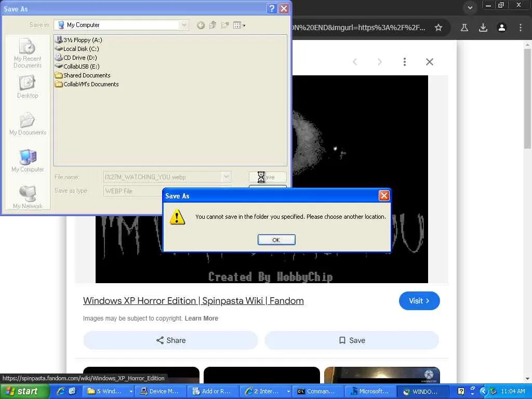Click the File name input field
Image resolution: width=532 pixels, height=399 pixels.
pyautogui.click(x=163, y=177)
